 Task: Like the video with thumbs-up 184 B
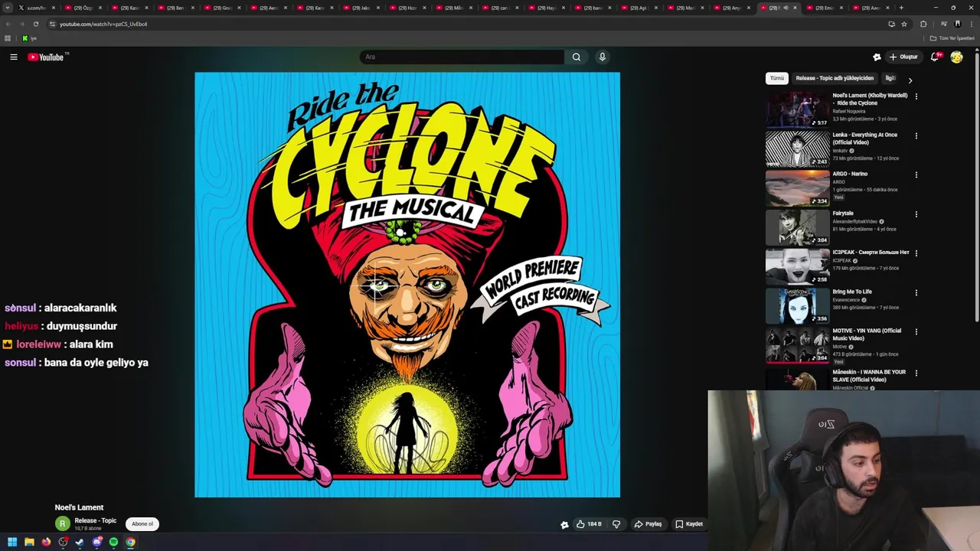click(589, 524)
